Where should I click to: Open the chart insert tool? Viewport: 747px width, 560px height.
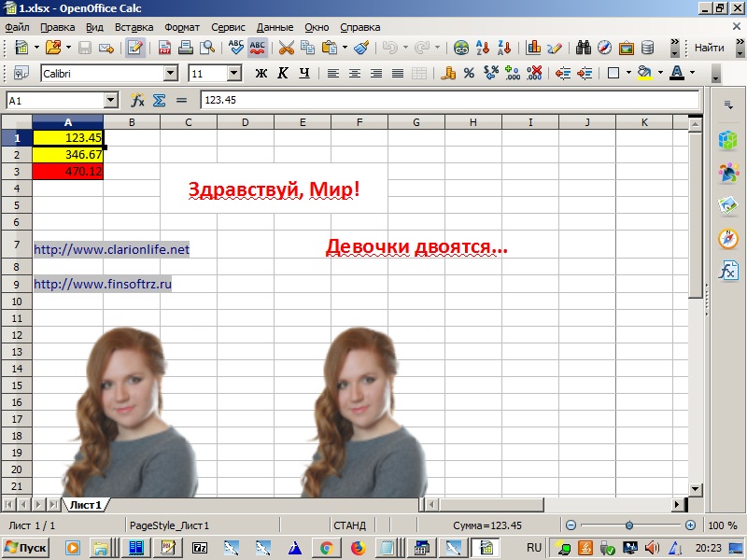pyautogui.click(x=534, y=48)
